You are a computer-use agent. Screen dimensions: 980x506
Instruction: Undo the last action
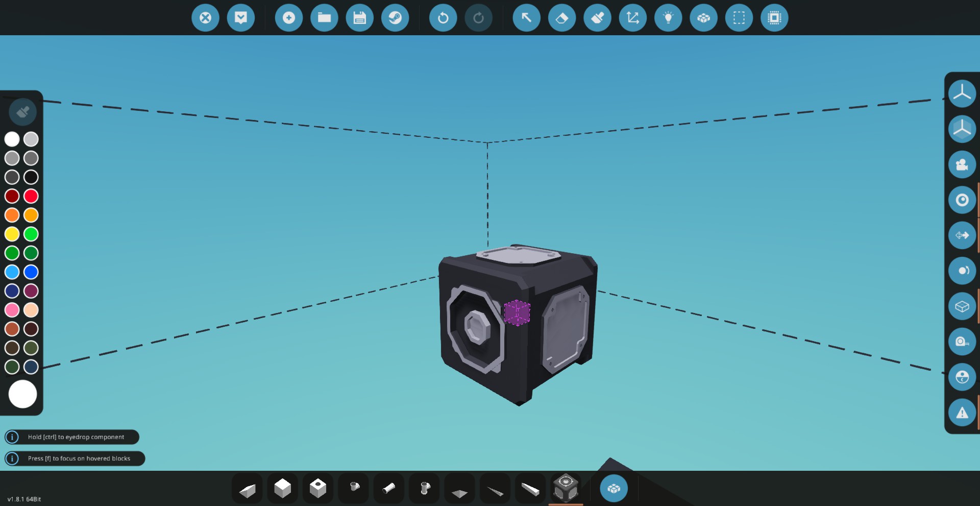tap(443, 18)
